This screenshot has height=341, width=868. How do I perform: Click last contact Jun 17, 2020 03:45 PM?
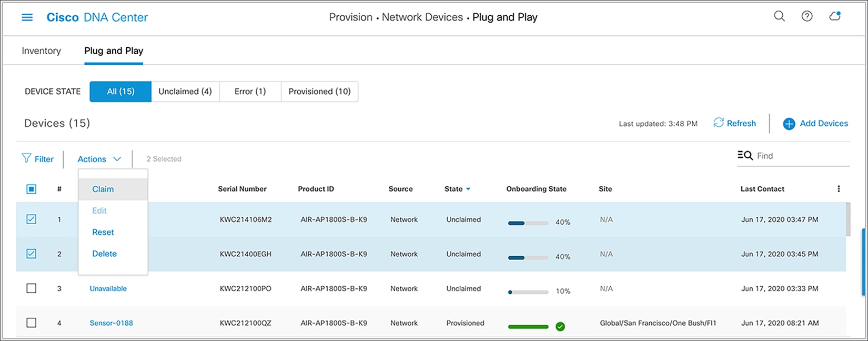(x=780, y=254)
